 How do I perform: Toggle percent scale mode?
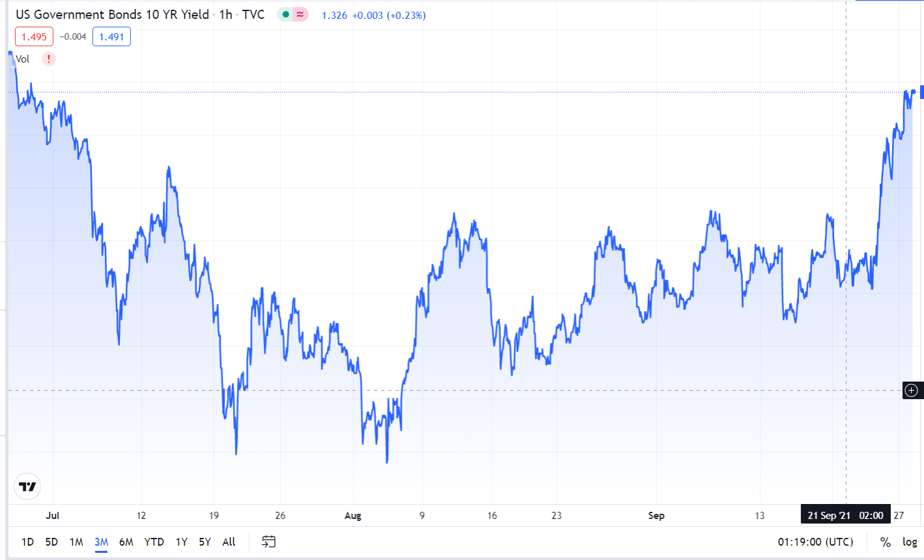[x=885, y=542]
